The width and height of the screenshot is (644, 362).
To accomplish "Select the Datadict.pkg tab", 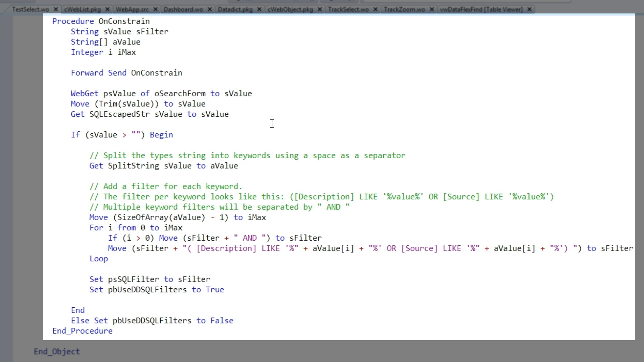I will tap(235, 9).
